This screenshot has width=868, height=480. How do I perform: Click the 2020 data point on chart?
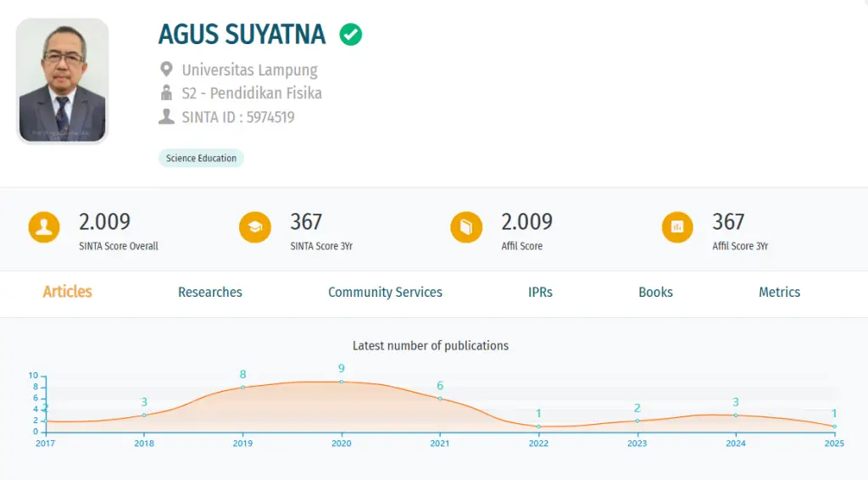[x=342, y=382]
